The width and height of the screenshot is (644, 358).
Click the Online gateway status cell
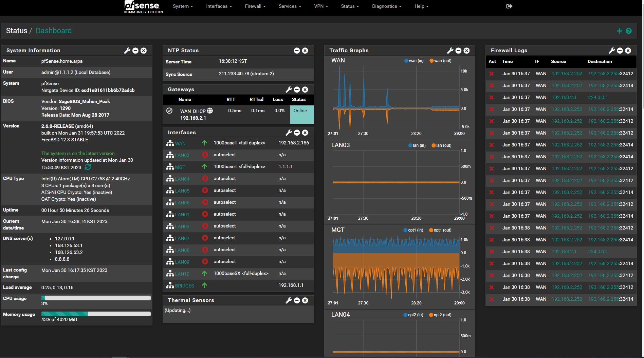click(x=302, y=114)
